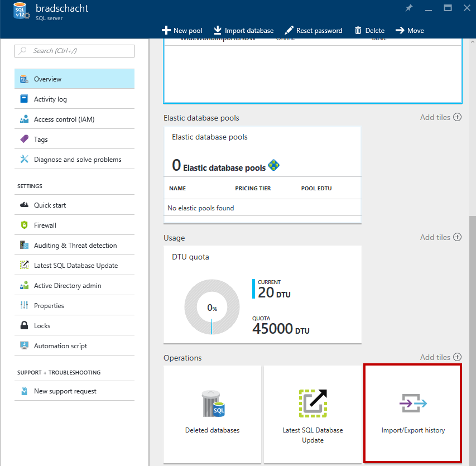Click the Activity log icon
The width and height of the screenshot is (476, 466).
click(24, 99)
